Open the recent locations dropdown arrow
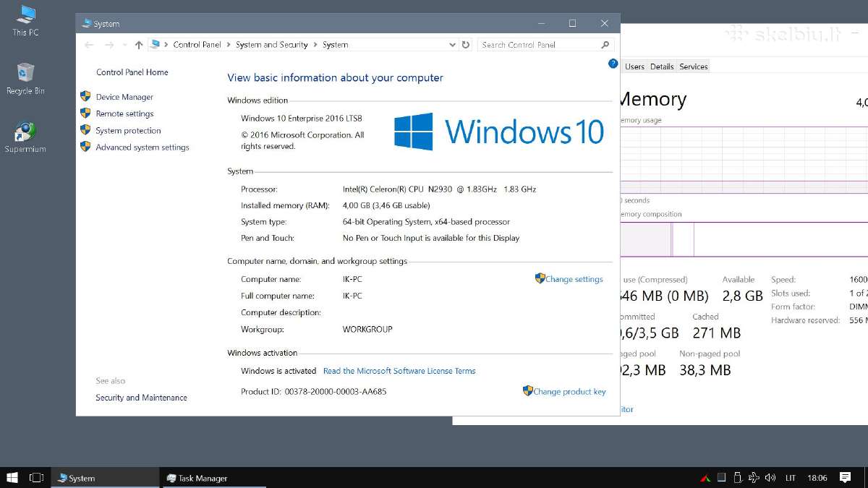The width and height of the screenshot is (868, 488). point(124,45)
